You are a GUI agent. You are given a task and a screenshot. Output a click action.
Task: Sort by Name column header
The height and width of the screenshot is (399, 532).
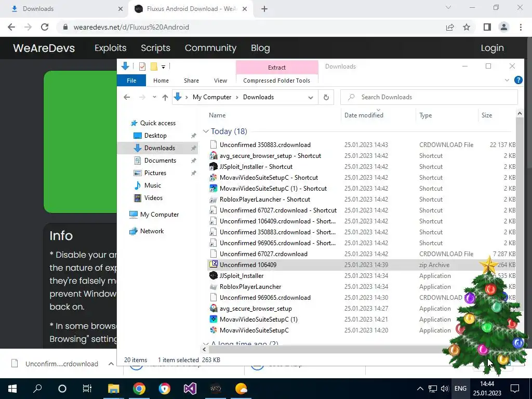(217, 115)
